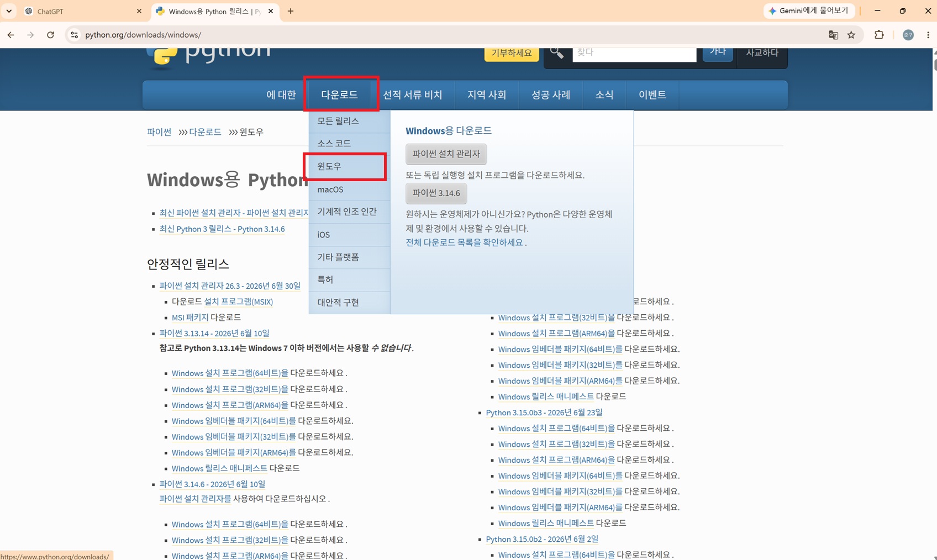Open 파이썬 설치 관리자 26.3 release link
This screenshot has height=560, width=937.
coord(230,286)
